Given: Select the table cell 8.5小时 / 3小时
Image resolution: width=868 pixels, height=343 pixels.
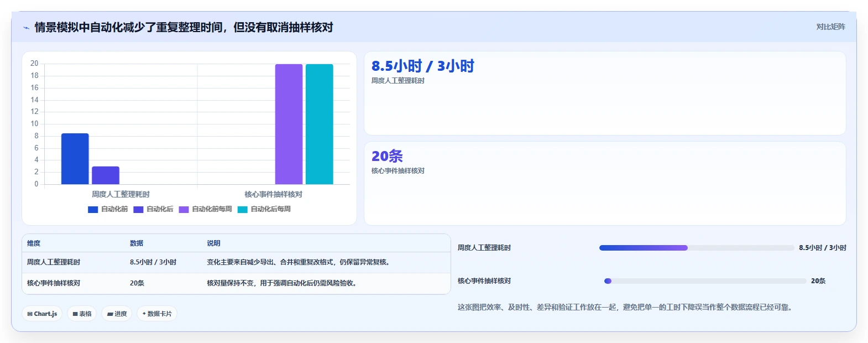Looking at the screenshot, I should coord(153,262).
